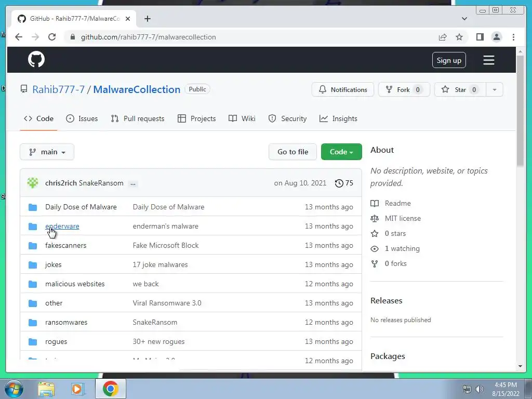The image size is (532, 399).
Task: Click the SnakeRansom commit message in header row
Action: [x=101, y=183]
